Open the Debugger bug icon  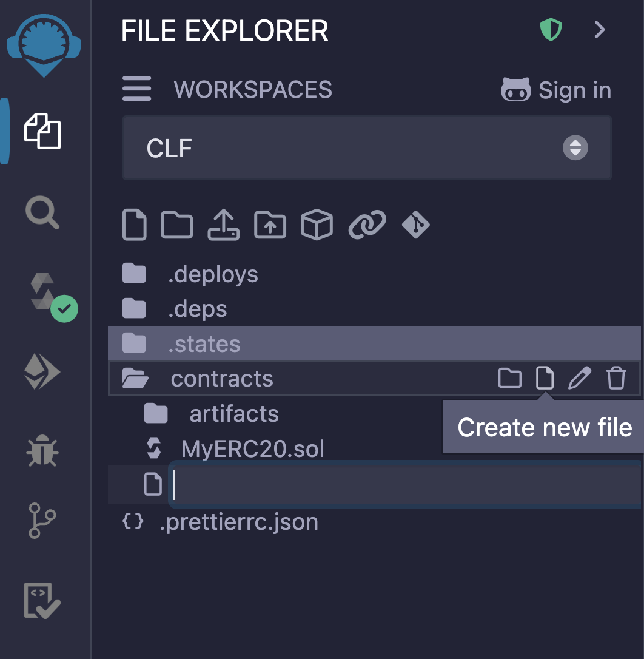click(42, 450)
